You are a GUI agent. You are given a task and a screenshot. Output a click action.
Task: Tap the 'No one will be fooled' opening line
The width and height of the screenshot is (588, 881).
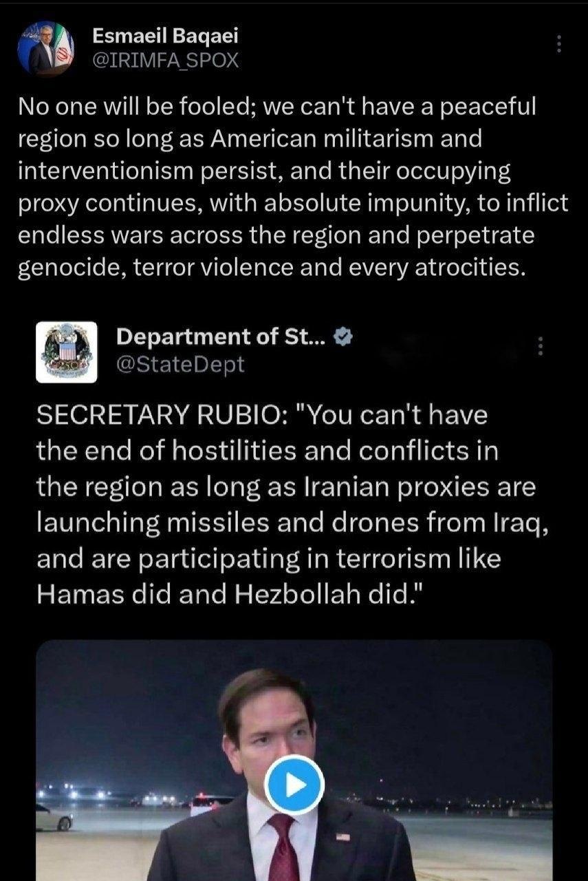tap(276, 107)
